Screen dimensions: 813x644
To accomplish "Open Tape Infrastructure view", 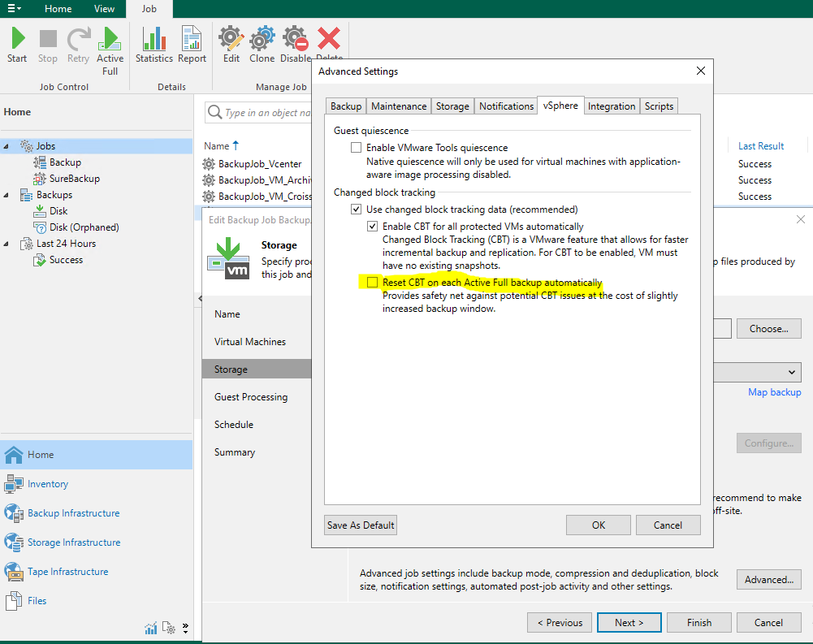I will 68,572.
